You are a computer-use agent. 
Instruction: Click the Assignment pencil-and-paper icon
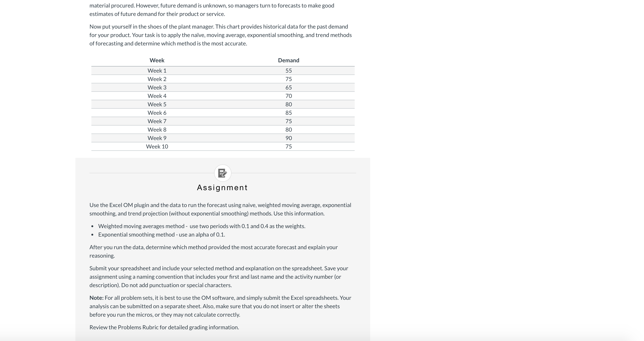coord(223,173)
